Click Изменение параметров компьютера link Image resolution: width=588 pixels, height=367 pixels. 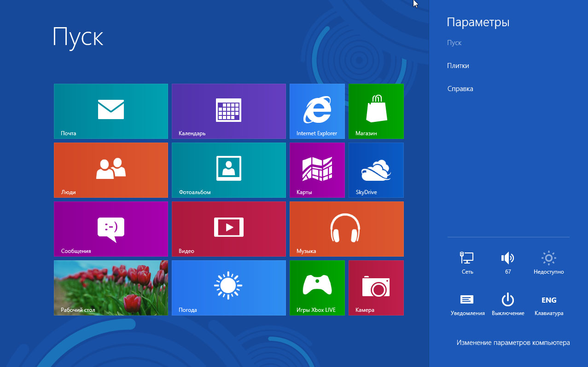click(513, 343)
